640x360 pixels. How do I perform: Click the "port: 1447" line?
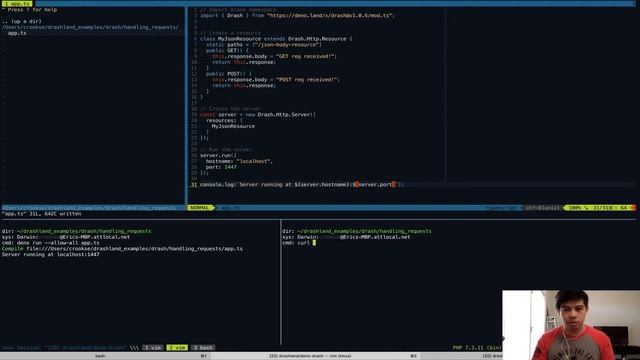coord(221,167)
